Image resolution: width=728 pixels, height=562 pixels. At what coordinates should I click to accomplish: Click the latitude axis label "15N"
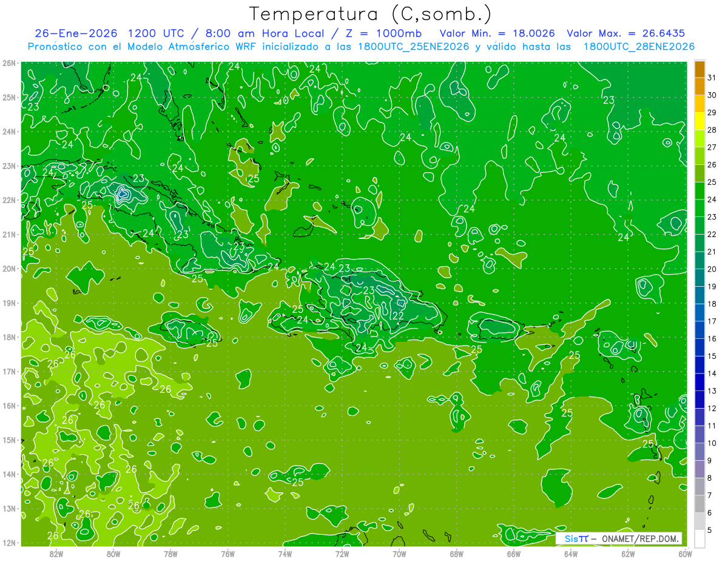9,440
